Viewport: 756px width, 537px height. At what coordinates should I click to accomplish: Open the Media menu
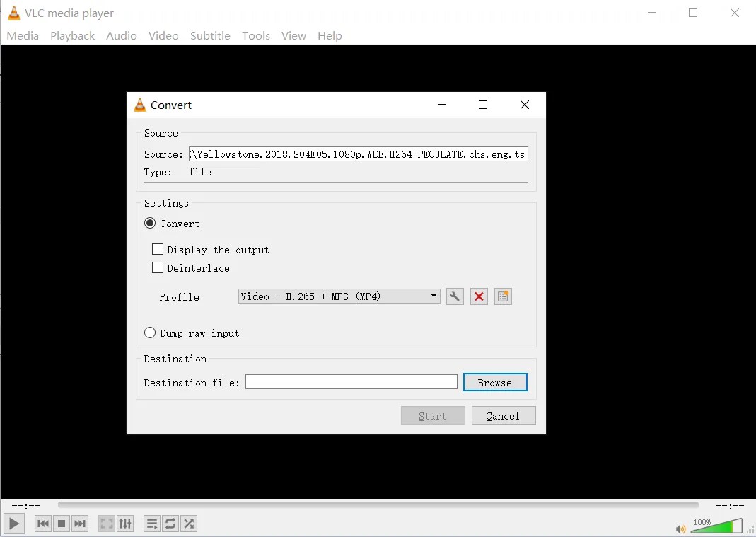(22, 35)
